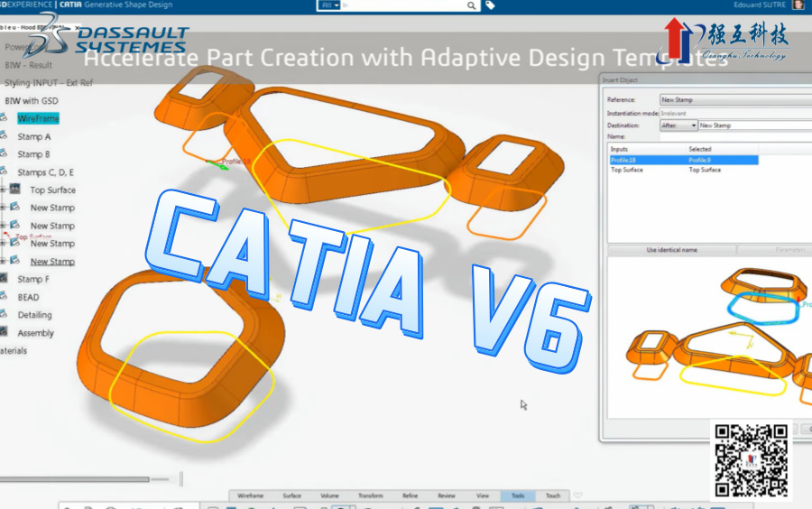Viewport: 812px width, 509px height.
Task: Open the Refine toolbar tab
Action: [410, 495]
